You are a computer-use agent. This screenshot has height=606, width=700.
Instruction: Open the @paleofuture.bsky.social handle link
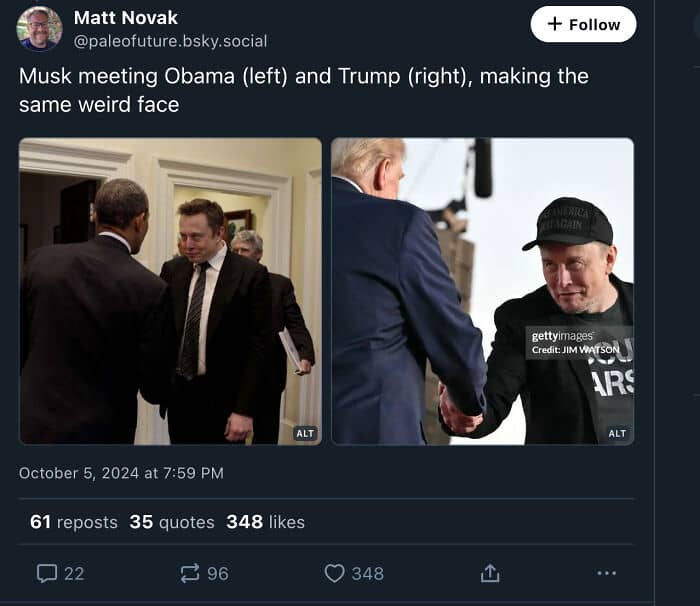coord(171,41)
